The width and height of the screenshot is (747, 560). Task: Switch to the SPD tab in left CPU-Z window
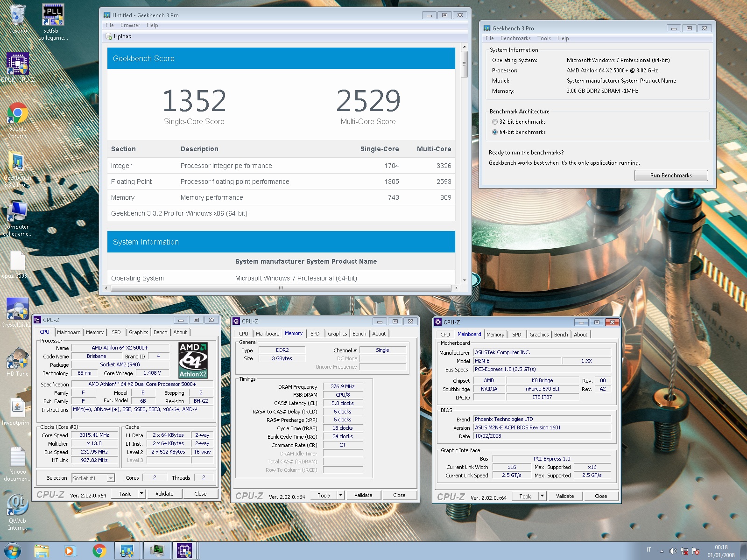click(116, 332)
